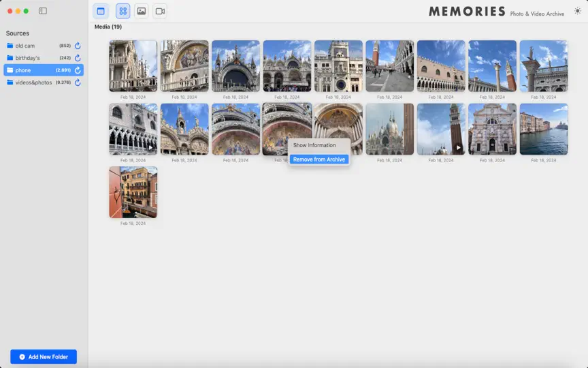Open thumbnail of basilica domes beside brick tower

coord(390,129)
